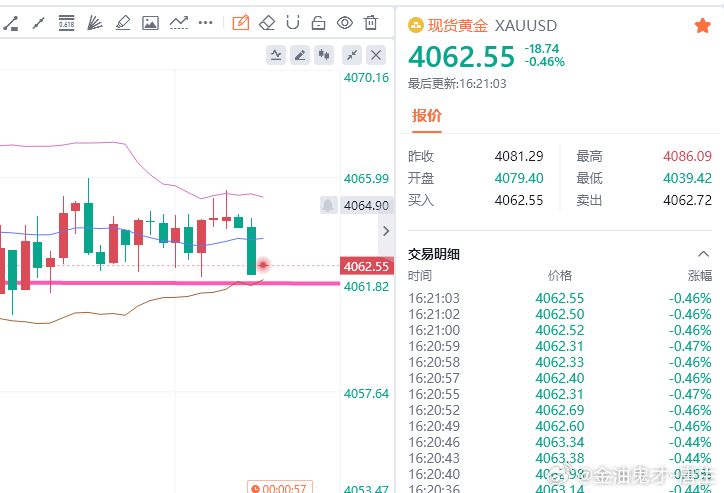Click the 4070.16 axis price label

point(366,78)
